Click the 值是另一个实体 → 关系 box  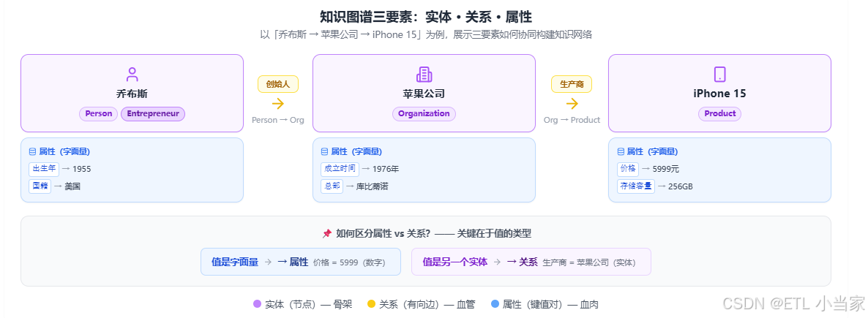[531, 262]
